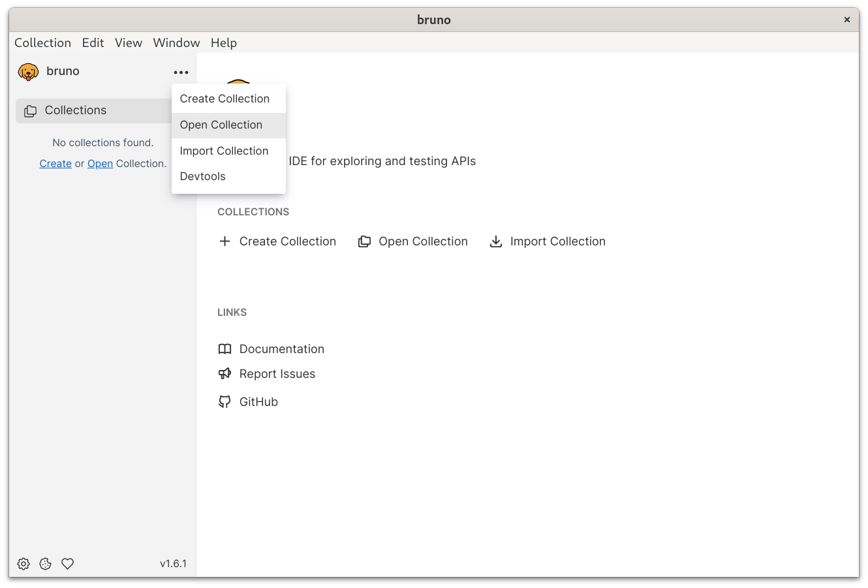This screenshot has width=868, height=588.
Task: Click the LINKS section heading
Action: 232,313
